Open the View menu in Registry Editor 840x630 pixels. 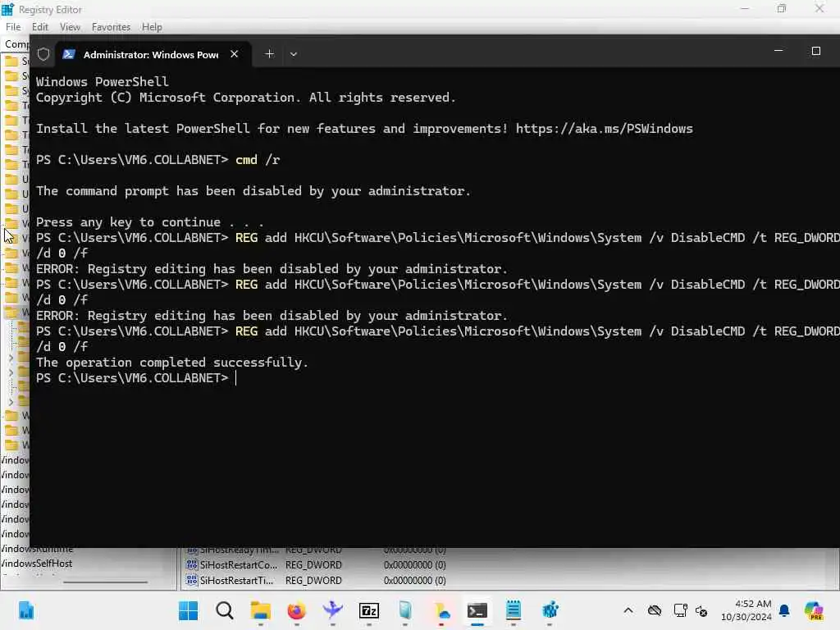(x=70, y=27)
